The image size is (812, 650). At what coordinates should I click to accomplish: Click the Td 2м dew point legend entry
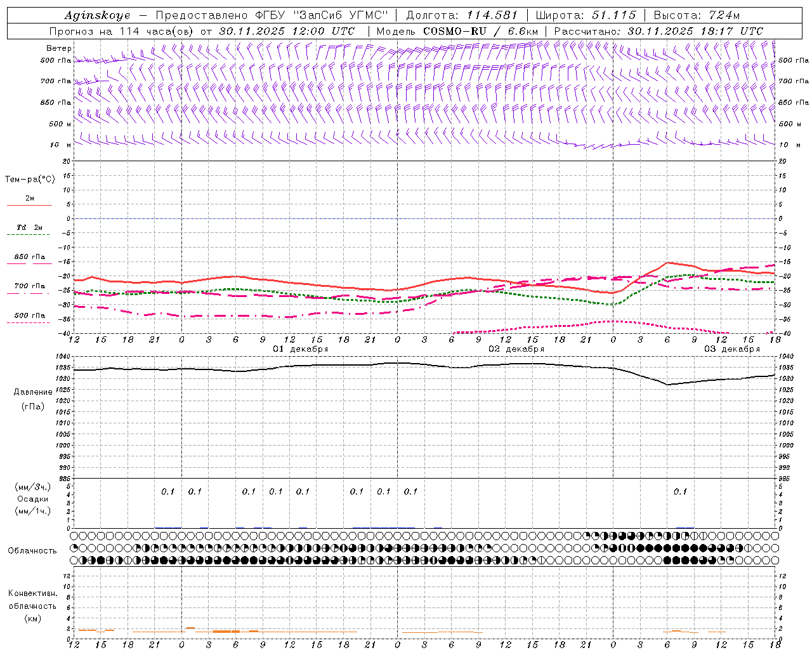point(30,227)
